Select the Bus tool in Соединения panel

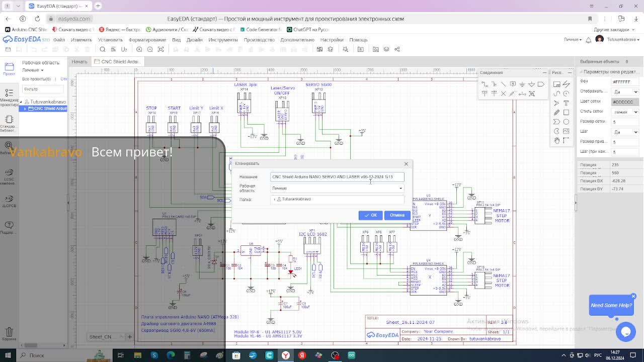[x=495, y=84]
